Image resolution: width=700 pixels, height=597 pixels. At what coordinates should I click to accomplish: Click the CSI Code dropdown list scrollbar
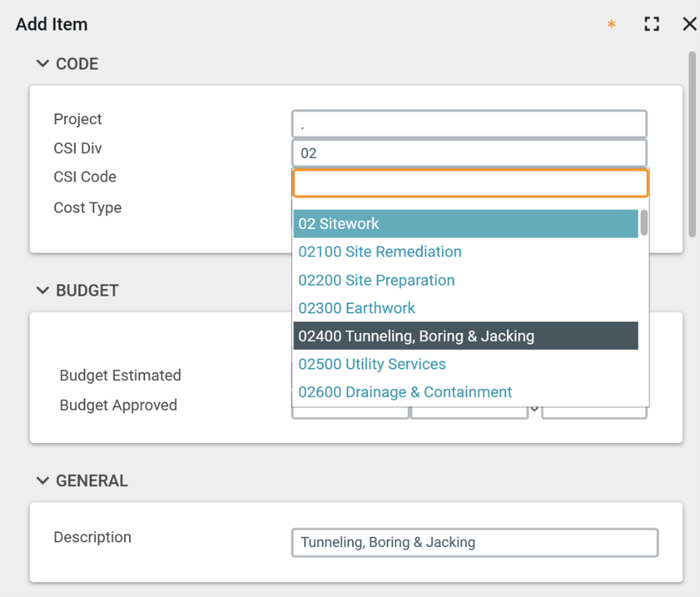[x=644, y=224]
